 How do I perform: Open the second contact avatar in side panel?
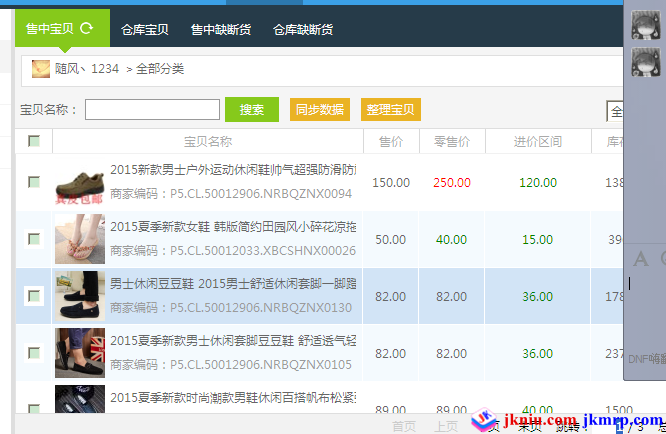[645, 64]
